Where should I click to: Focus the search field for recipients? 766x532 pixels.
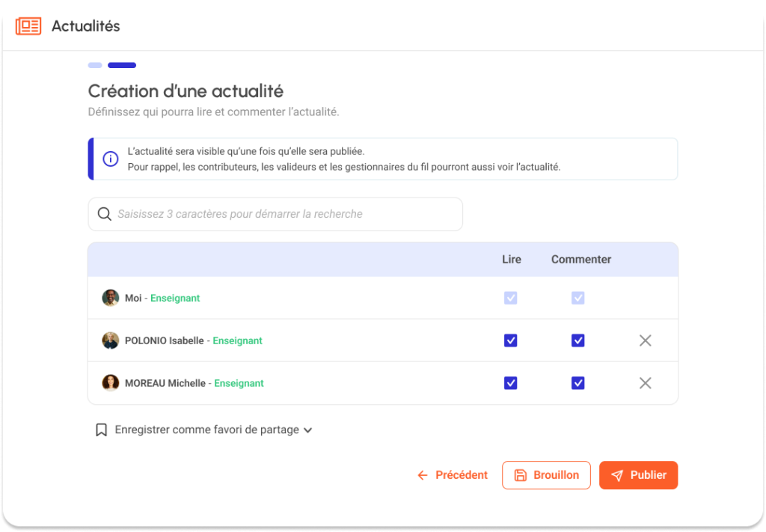coord(284,214)
